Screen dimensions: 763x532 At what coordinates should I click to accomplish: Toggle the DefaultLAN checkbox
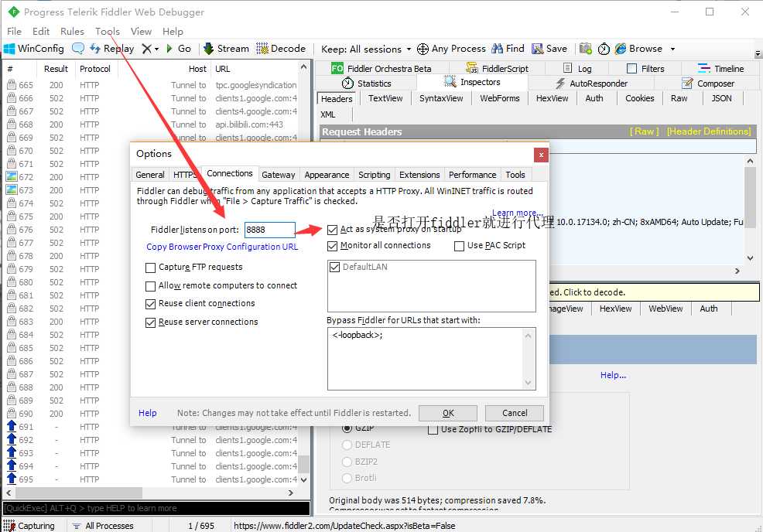point(335,267)
